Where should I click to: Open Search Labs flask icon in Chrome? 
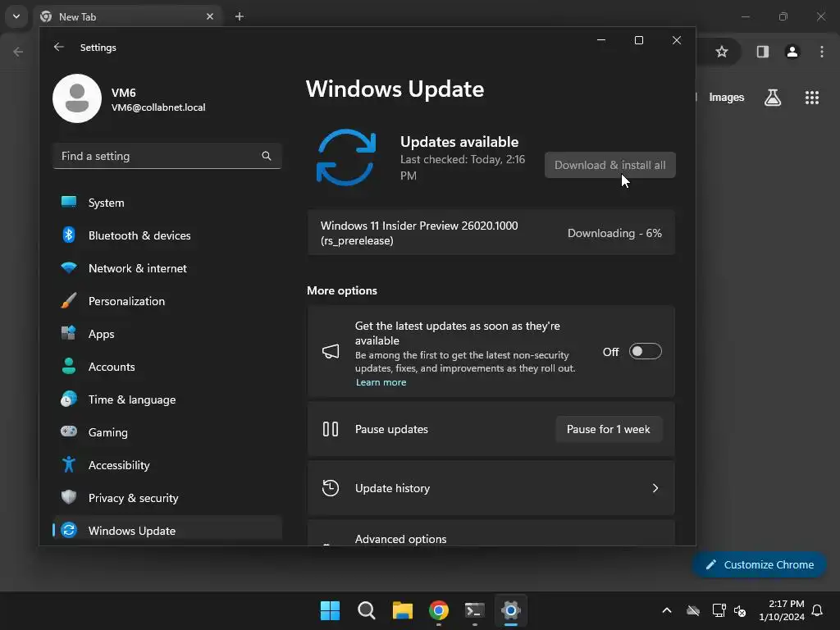(x=773, y=98)
